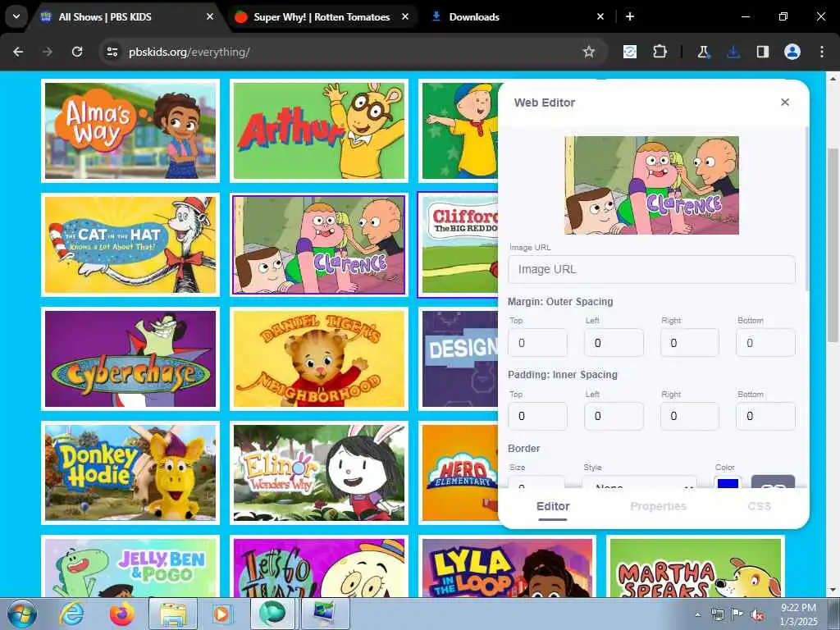Launch Internet Explorer from taskbar

tap(71, 614)
